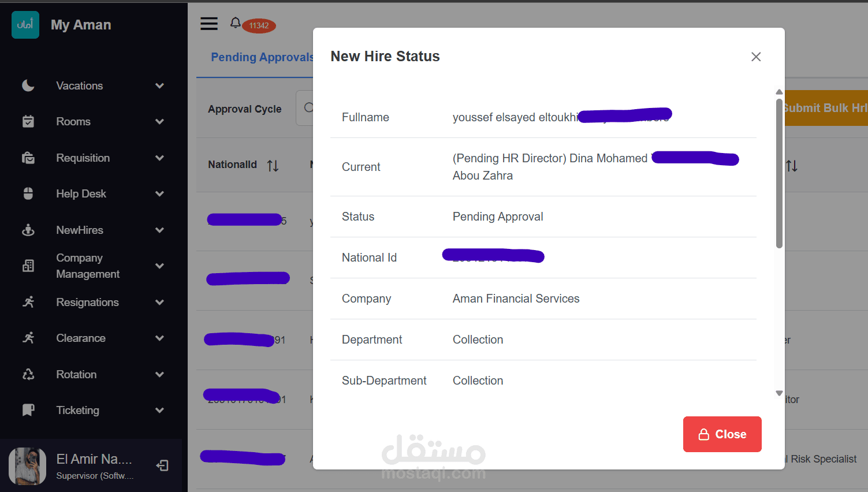The width and height of the screenshot is (868, 492).
Task: Expand the Requisition menu chevron
Action: [160, 158]
